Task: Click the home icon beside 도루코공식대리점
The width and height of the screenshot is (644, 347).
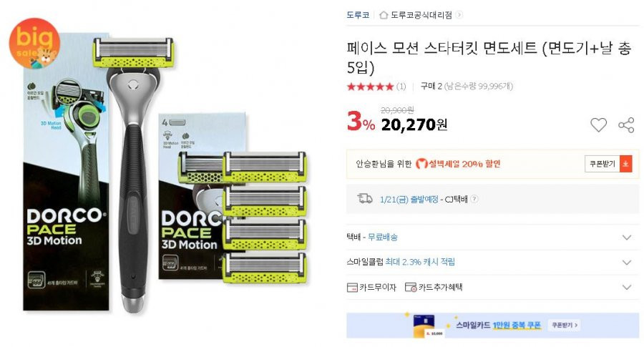Action: (384, 15)
